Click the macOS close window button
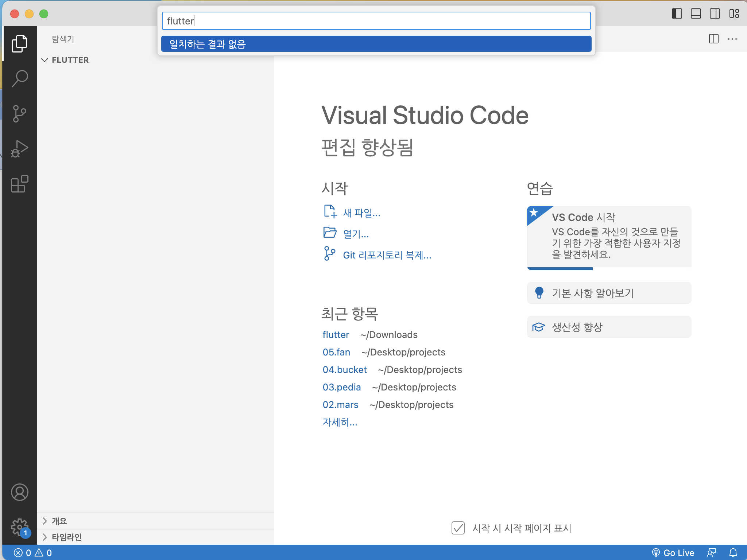The image size is (747, 560). tap(15, 14)
